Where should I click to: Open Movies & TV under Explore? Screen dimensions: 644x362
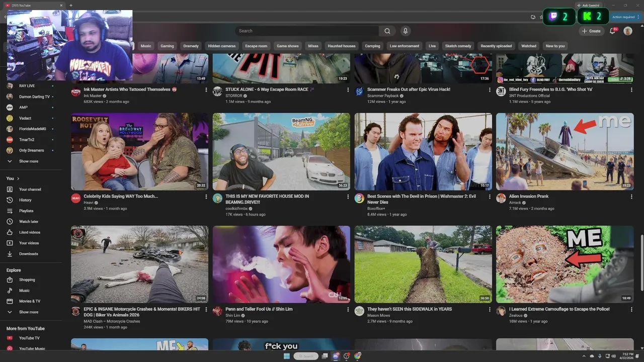coord(31,301)
